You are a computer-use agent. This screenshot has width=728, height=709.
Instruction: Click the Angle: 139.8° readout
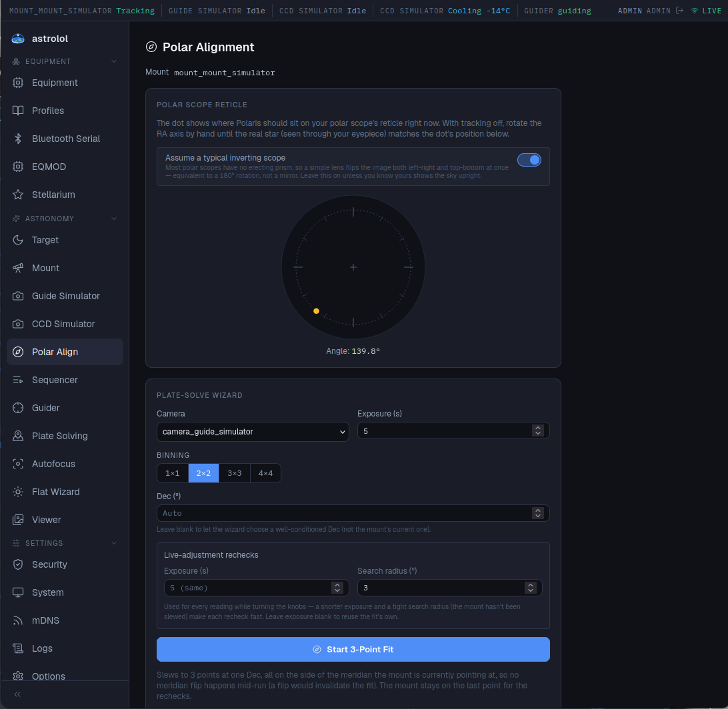click(353, 351)
